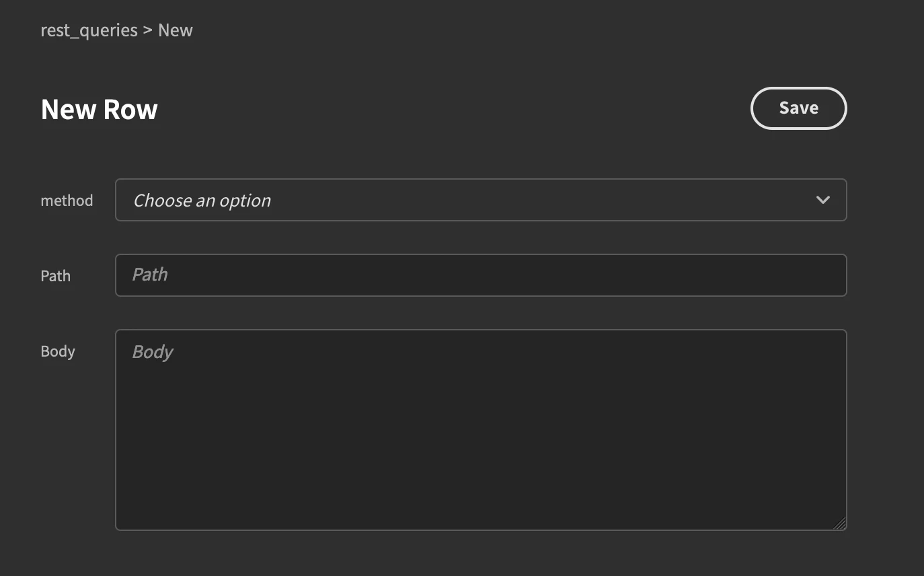
Task: Focus the Path input field
Action: tap(481, 275)
